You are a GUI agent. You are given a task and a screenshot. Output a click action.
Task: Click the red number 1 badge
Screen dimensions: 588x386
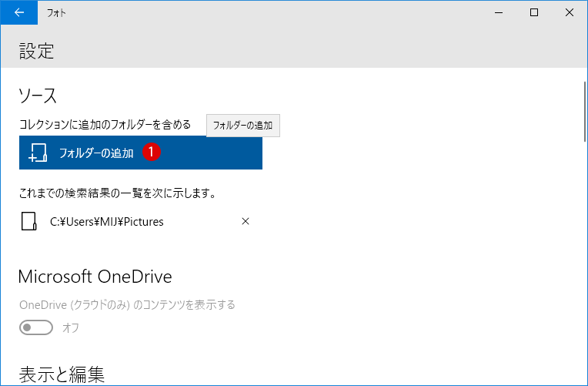(x=151, y=152)
